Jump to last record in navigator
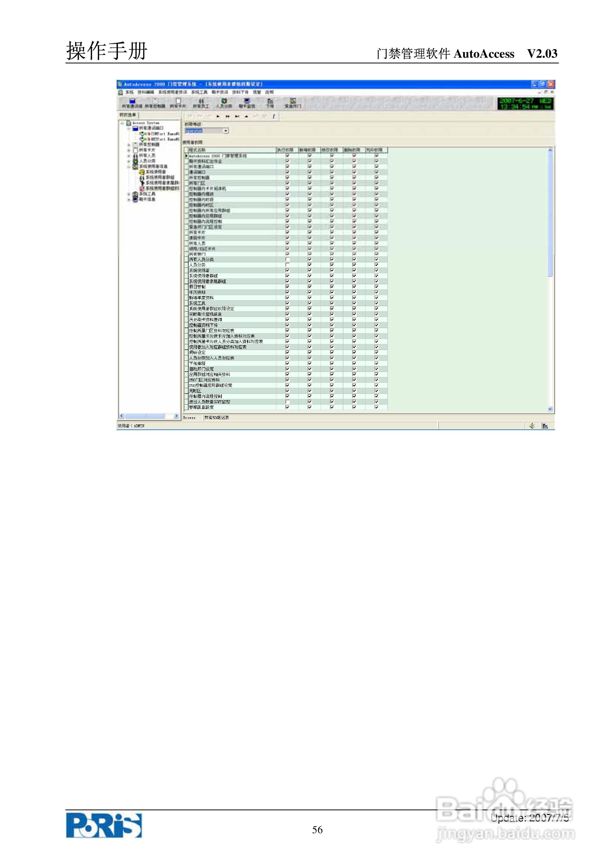Image resolution: width=613 pixels, height=868 pixels. coord(237,116)
